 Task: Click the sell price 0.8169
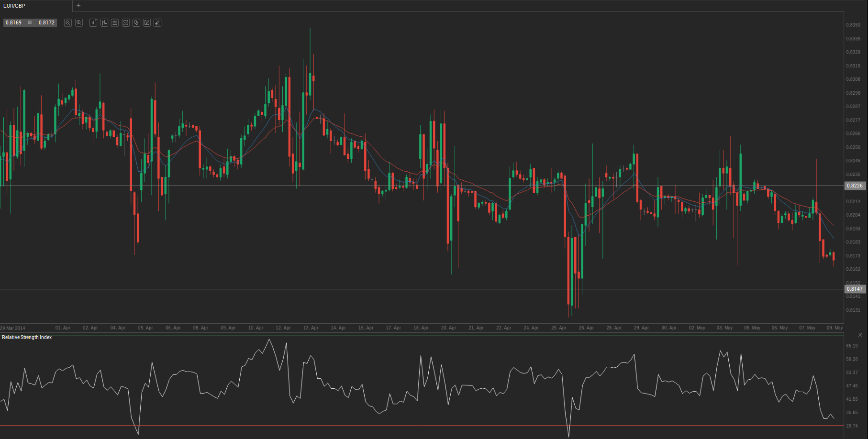point(14,23)
